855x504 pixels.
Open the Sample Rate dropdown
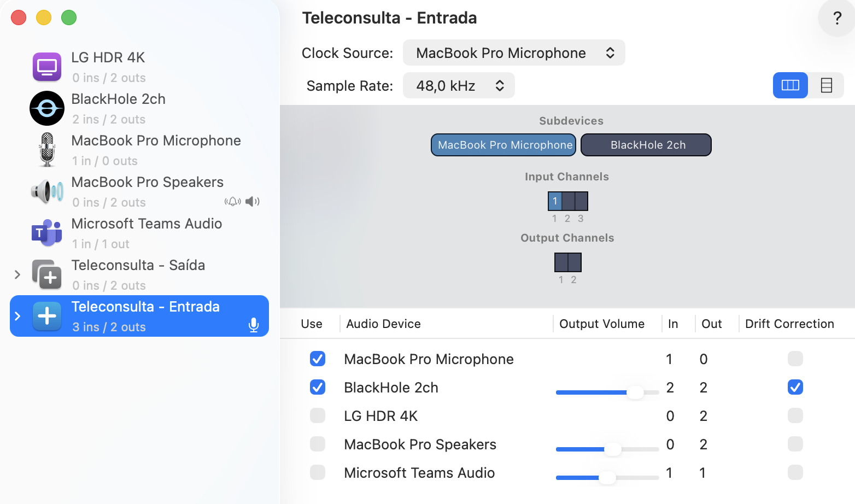pyautogui.click(x=459, y=86)
